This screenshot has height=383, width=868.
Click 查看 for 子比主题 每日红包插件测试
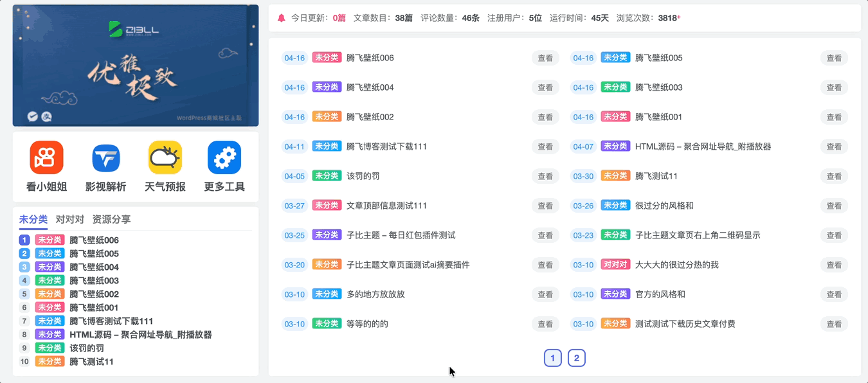tap(545, 235)
